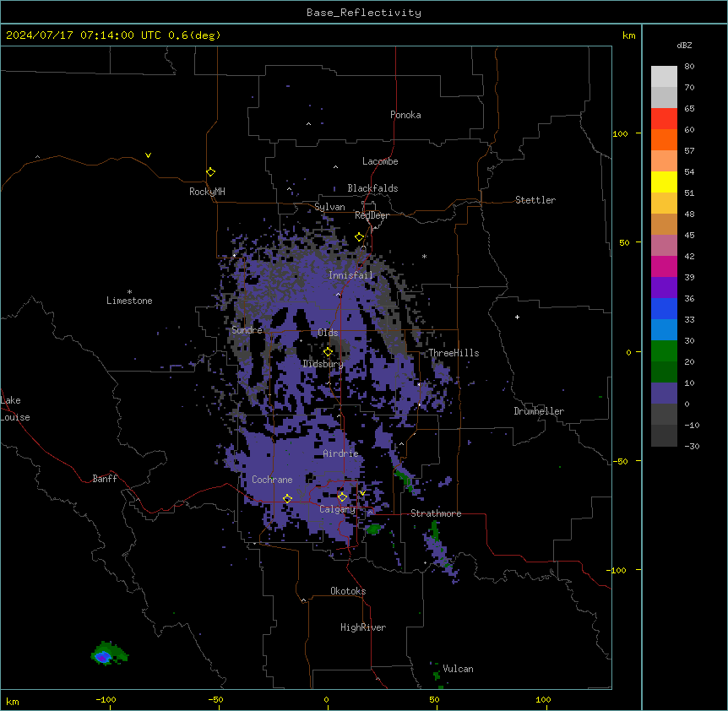
Task: Click the Lacombe city label
Action: pyautogui.click(x=380, y=161)
